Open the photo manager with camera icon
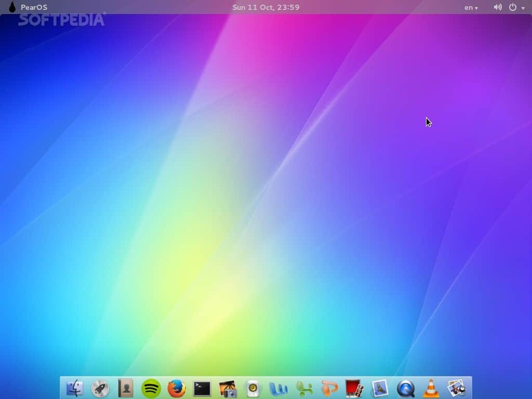 click(x=228, y=388)
